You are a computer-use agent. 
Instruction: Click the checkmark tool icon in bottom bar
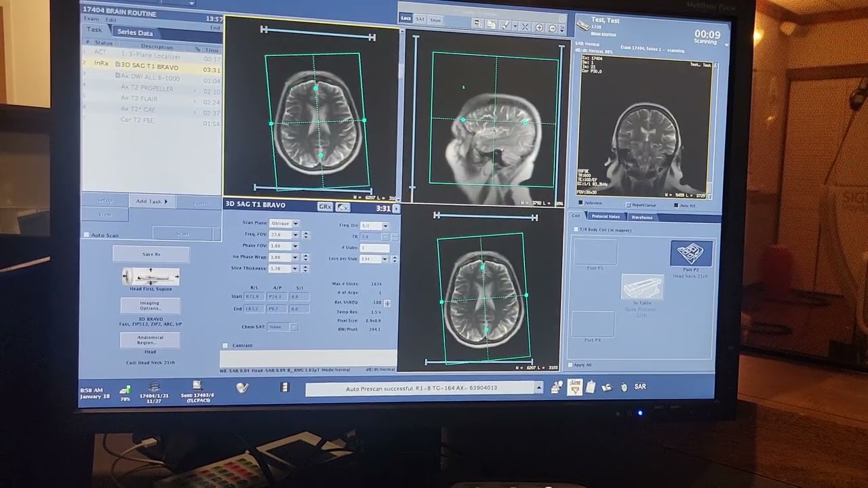(242, 387)
